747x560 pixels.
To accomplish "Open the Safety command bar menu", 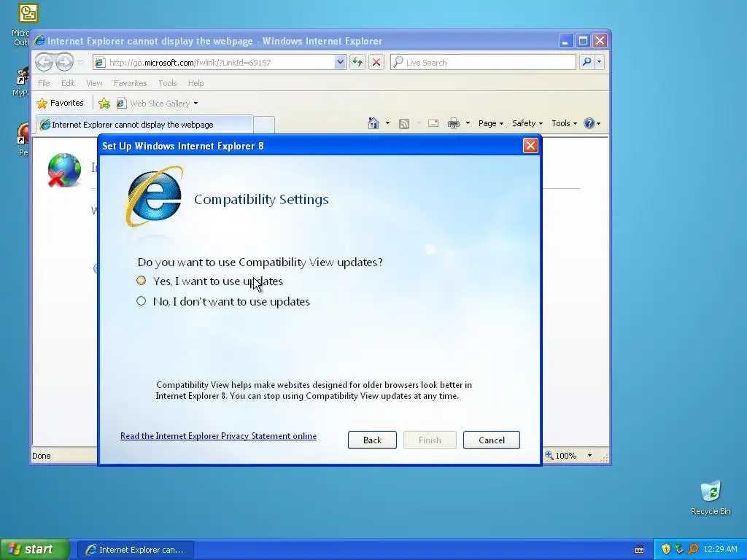I will pos(527,123).
